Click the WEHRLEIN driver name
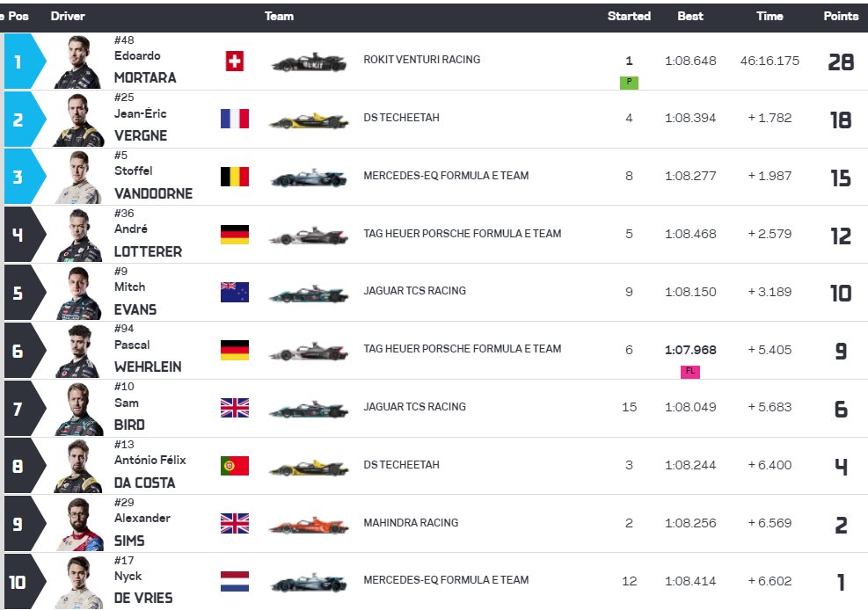Image resolution: width=868 pixels, height=610 pixels. coord(148,367)
